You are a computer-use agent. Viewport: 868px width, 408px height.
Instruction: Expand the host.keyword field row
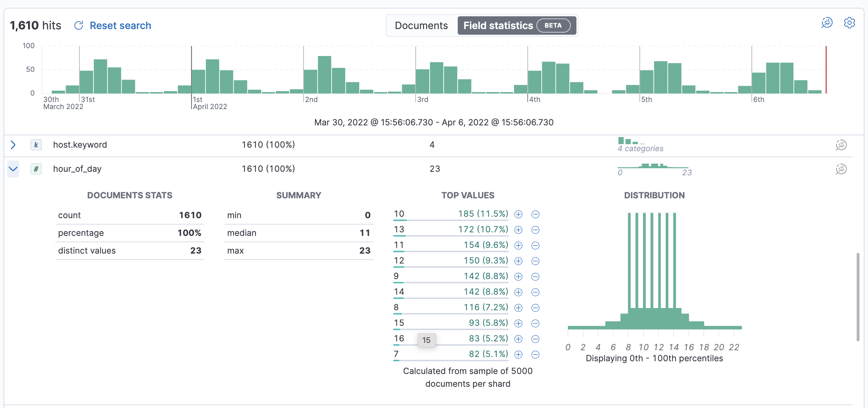(13, 145)
